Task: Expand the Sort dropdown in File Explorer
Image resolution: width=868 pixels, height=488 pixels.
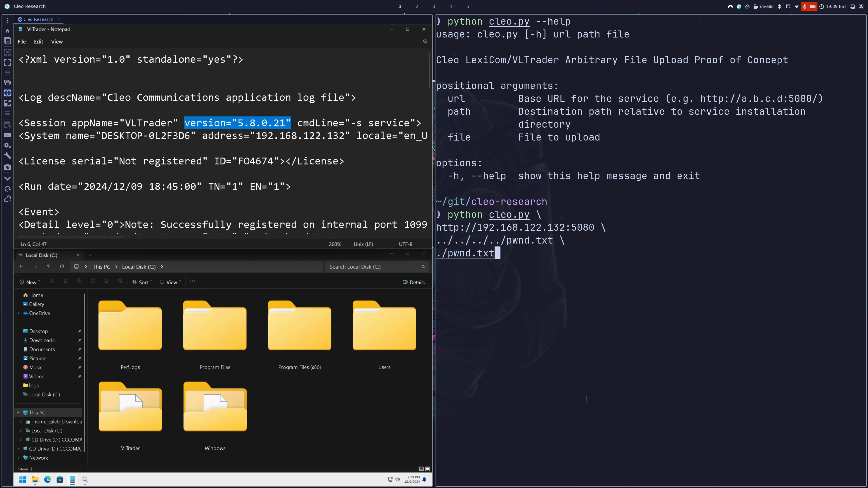Action: tap(142, 282)
